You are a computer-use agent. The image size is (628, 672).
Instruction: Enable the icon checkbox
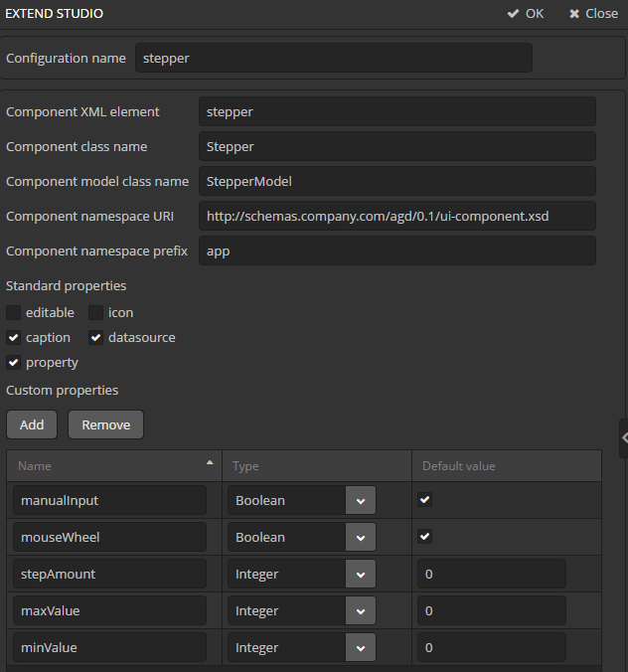pyautogui.click(x=96, y=313)
